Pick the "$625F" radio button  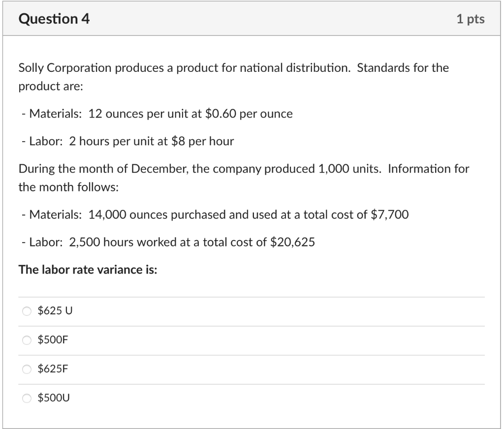(27, 369)
